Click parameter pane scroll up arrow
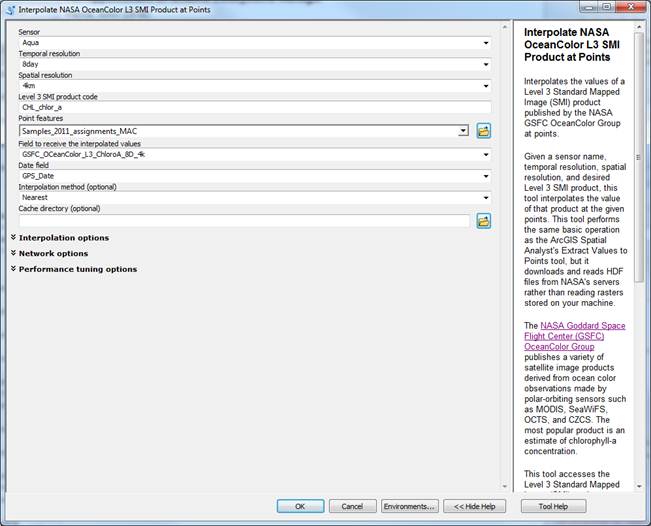 (x=505, y=27)
